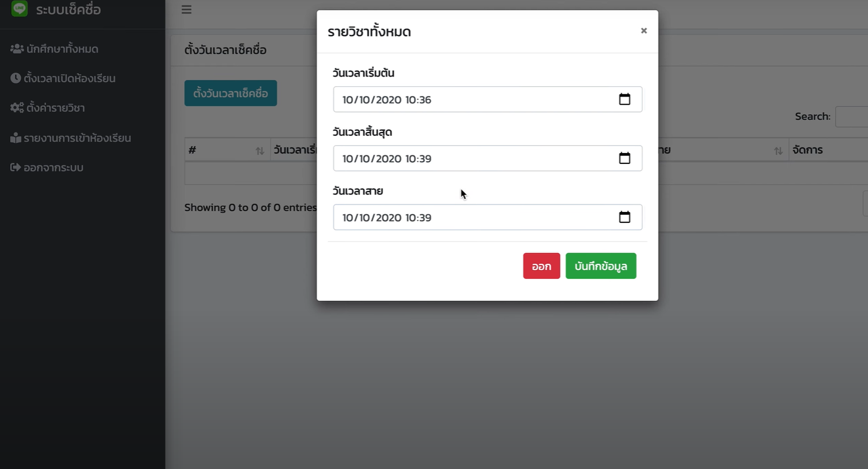Click the gears icon beside ตั้งค่ารายวิชา

pyautogui.click(x=17, y=108)
